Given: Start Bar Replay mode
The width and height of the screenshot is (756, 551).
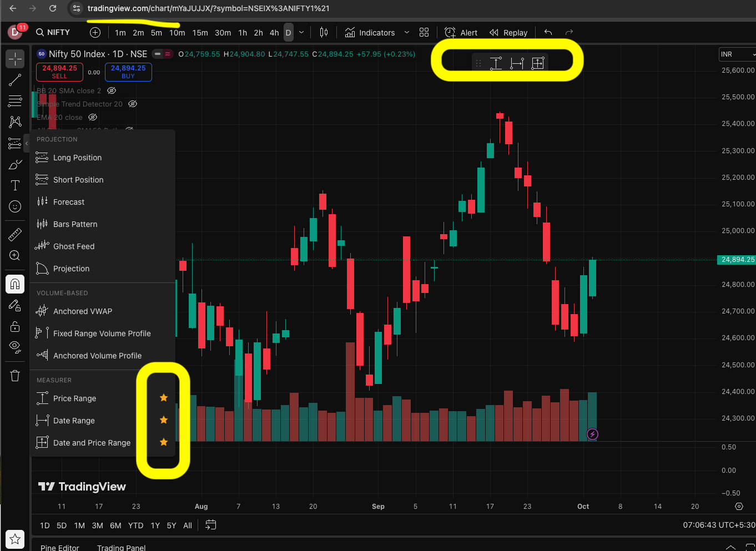Looking at the screenshot, I should coord(508,33).
